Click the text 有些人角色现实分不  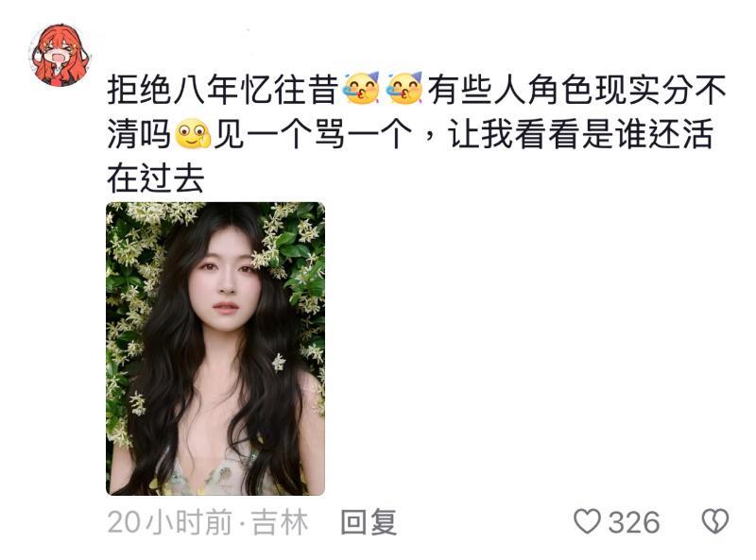click(577, 90)
